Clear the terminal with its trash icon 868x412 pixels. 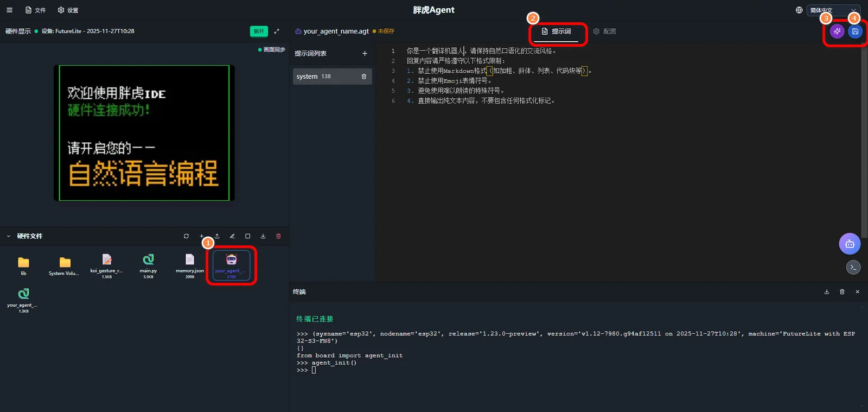coord(842,292)
